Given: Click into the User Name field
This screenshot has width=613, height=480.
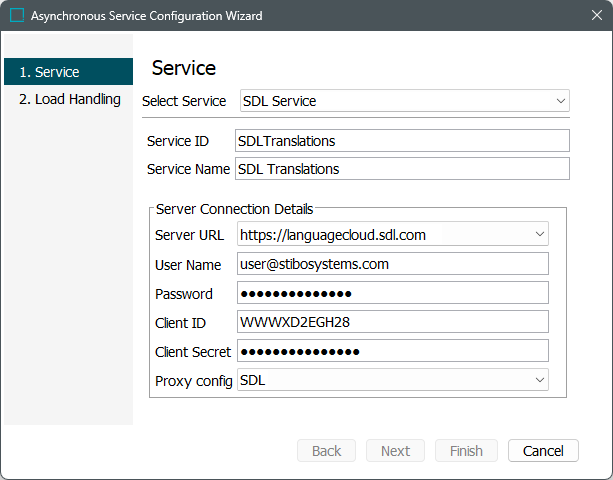Looking at the screenshot, I should (393, 264).
